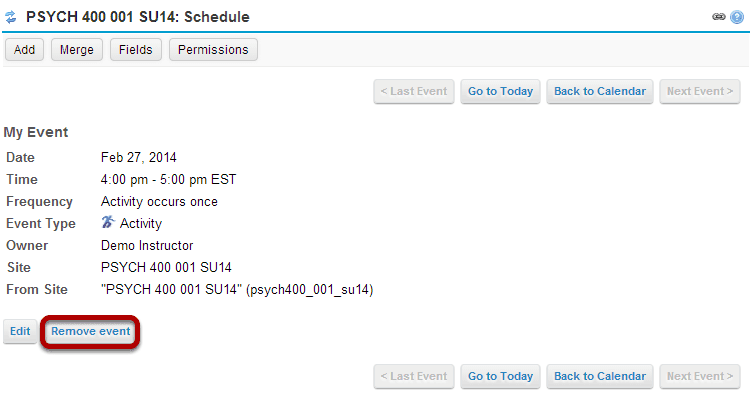The image size is (752, 406).
Task: Click the top Next Event button
Action: (700, 92)
